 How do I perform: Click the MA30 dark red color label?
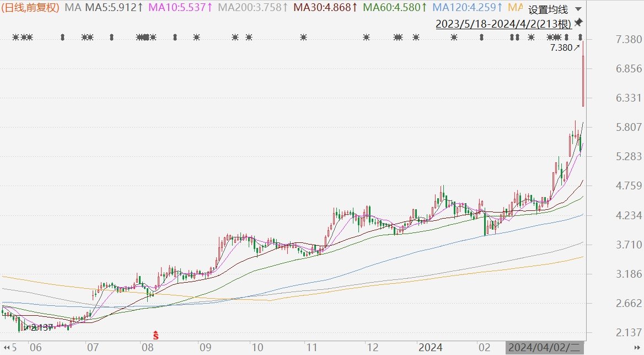point(325,8)
